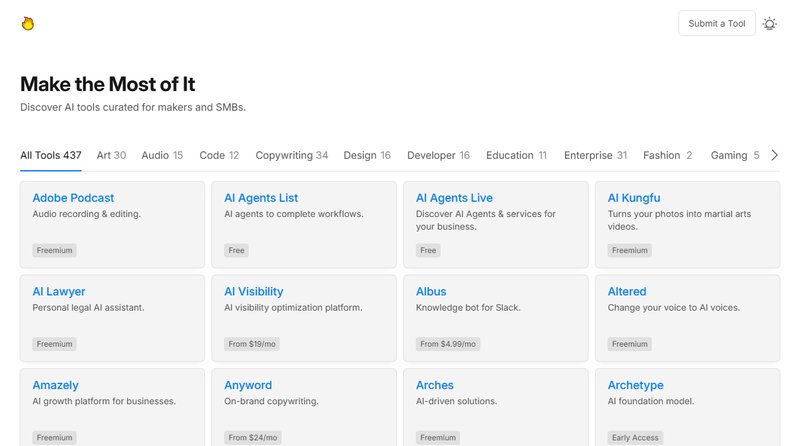The height and width of the screenshot is (446, 800).
Task: Toggle the light/dark theme sun icon
Action: (769, 23)
